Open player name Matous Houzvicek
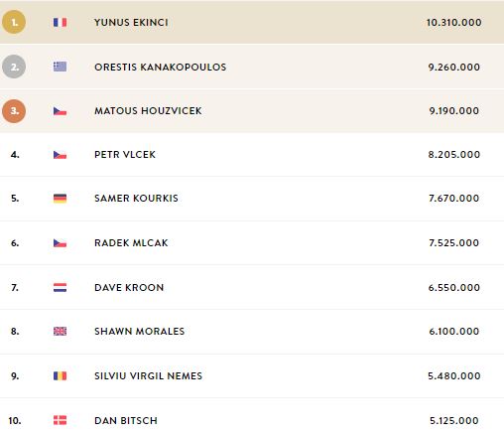Screen dimensions: 504x433 point(148,111)
